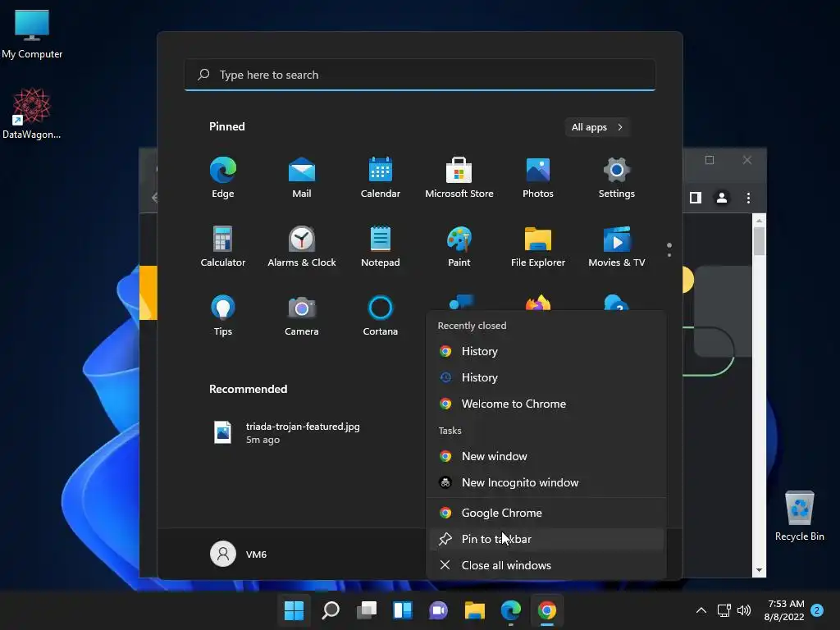Open the Calendar pinned app
The image size is (840, 630).
coord(381,178)
